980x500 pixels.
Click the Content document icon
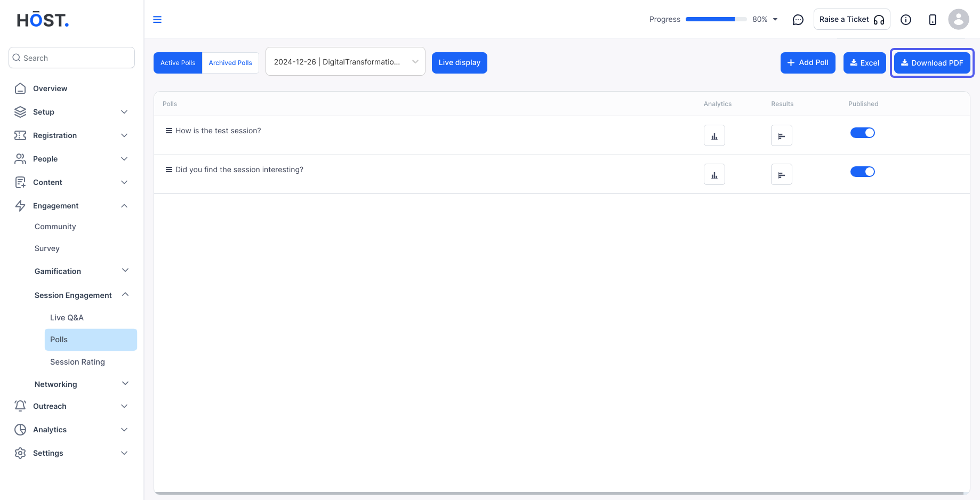pyautogui.click(x=20, y=182)
